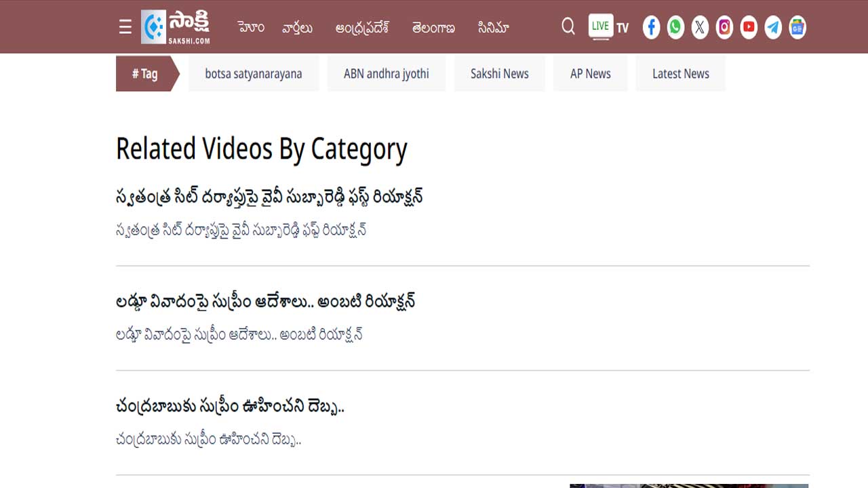Screen dimensions: 868x488
Task: Go to the YouTube channel icon
Action: (x=749, y=27)
